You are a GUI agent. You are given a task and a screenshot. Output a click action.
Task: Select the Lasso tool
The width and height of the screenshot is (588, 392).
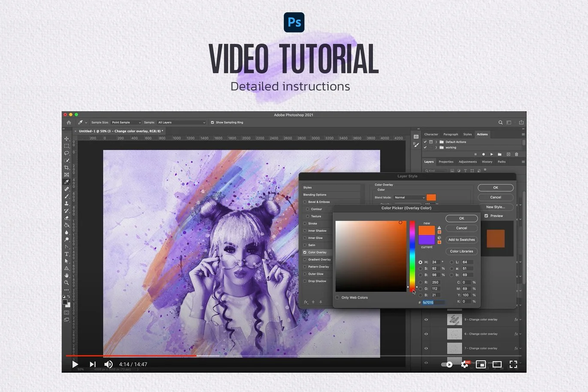[67, 153]
